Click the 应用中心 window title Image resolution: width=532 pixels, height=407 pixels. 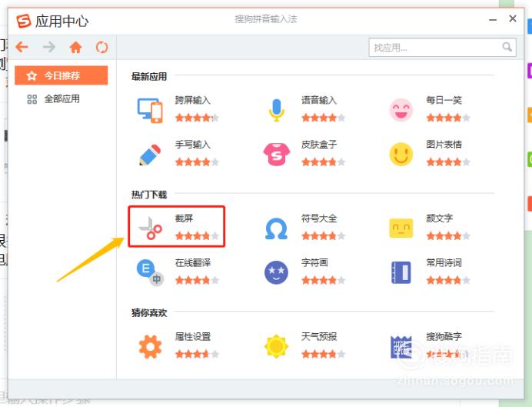point(62,22)
